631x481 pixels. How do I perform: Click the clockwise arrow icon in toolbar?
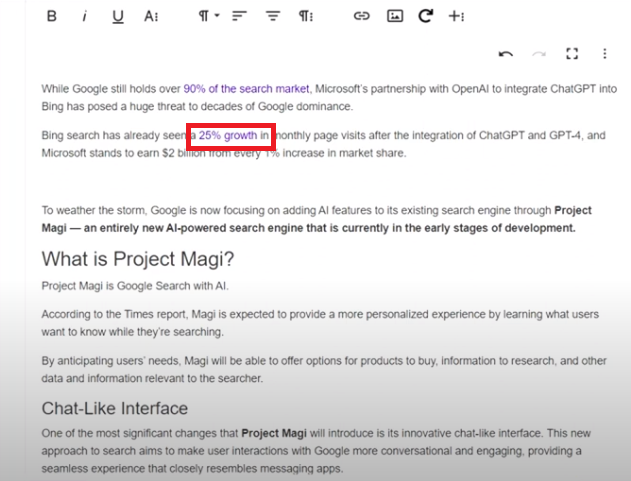425,16
